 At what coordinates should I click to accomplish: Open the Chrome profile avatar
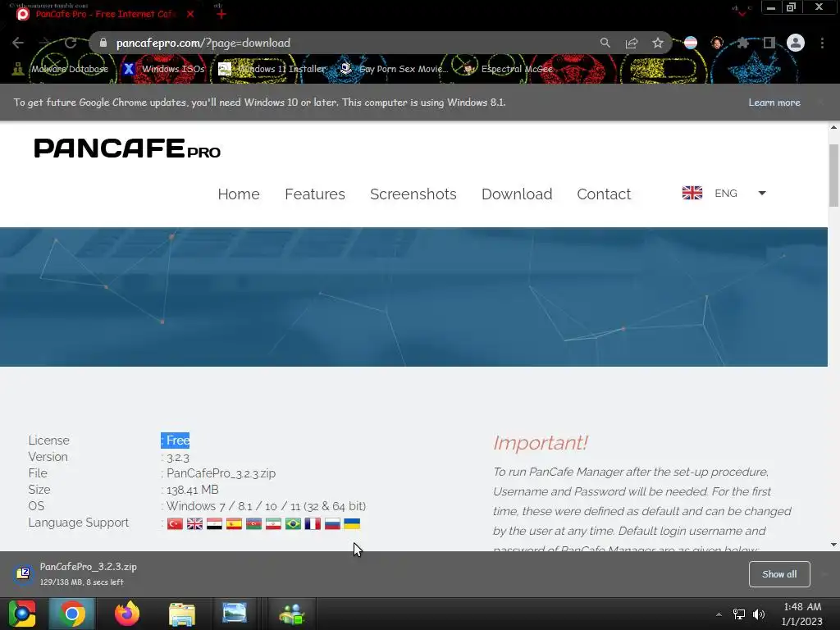click(x=796, y=43)
